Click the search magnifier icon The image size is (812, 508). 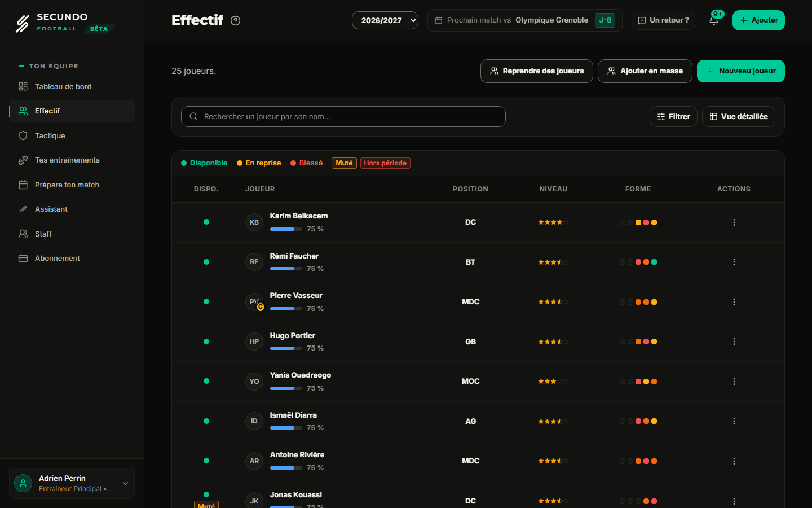(193, 116)
